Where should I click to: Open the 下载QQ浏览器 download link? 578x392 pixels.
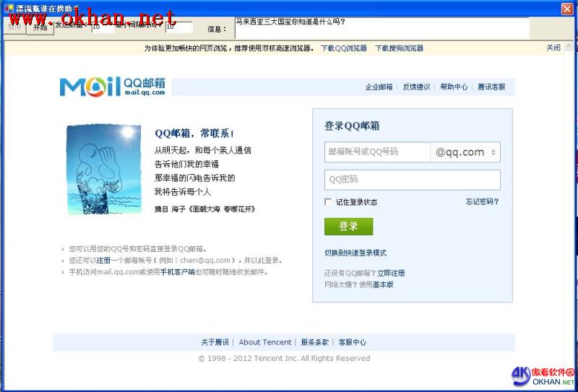coord(344,48)
